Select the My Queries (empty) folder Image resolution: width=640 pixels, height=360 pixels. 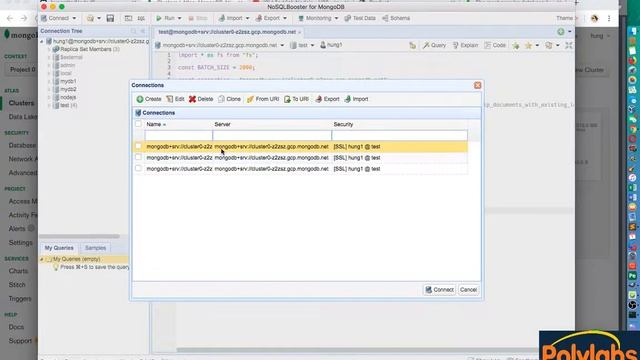pos(77,259)
